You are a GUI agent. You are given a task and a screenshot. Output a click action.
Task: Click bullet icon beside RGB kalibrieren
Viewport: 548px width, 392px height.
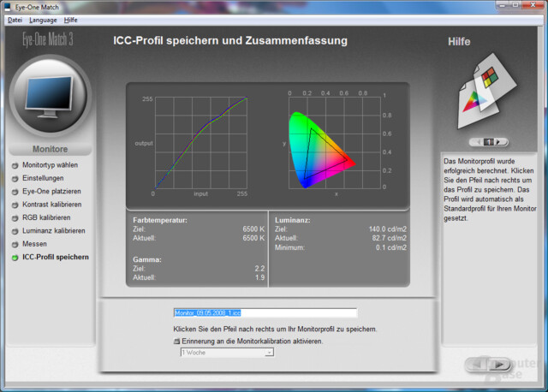[15, 218]
